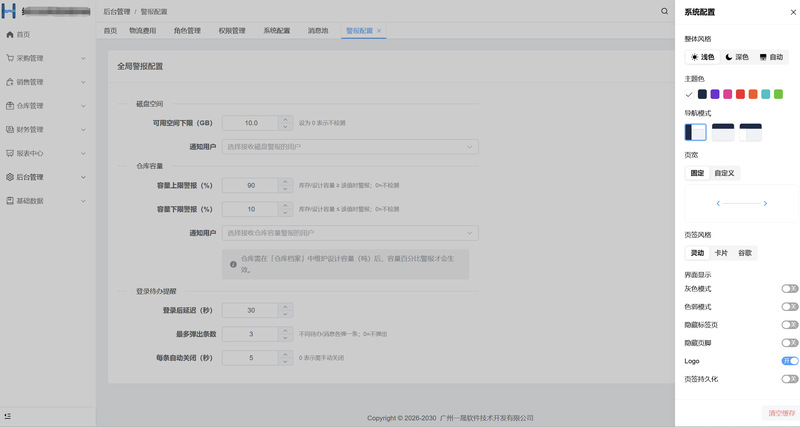The width and height of the screenshot is (800, 427).
Task: Choose the 浅色 light style option
Action: click(x=703, y=57)
